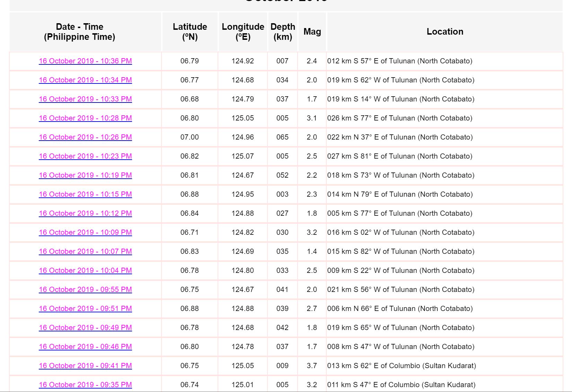Open the 10:28 PM earthquake report link

85,118
